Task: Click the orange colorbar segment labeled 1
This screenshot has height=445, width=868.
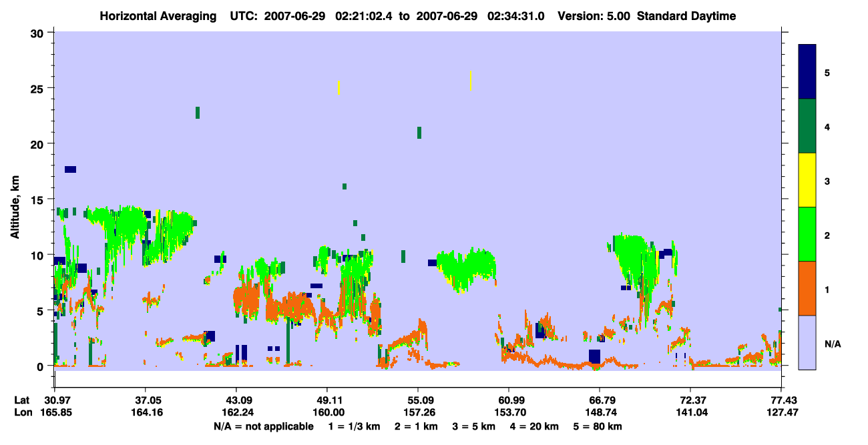Action: pos(807,288)
